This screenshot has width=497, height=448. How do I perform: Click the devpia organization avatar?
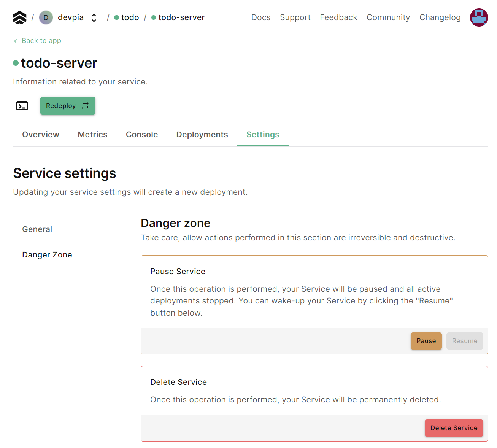[x=46, y=17]
